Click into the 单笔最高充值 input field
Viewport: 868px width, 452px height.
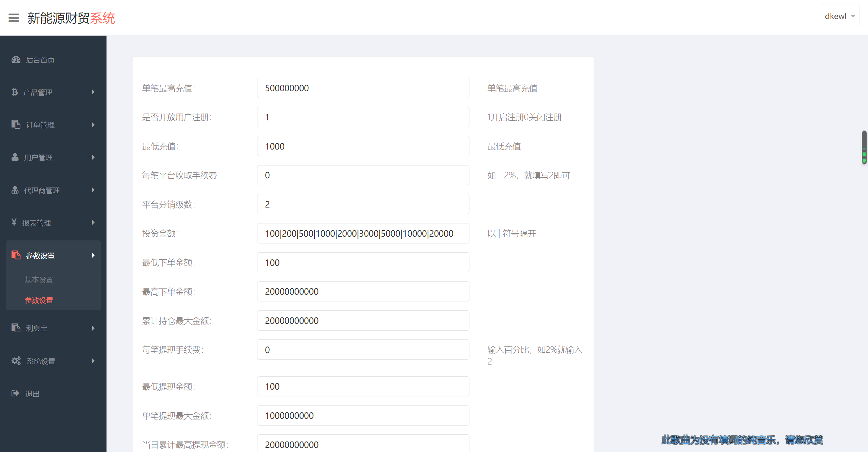363,88
